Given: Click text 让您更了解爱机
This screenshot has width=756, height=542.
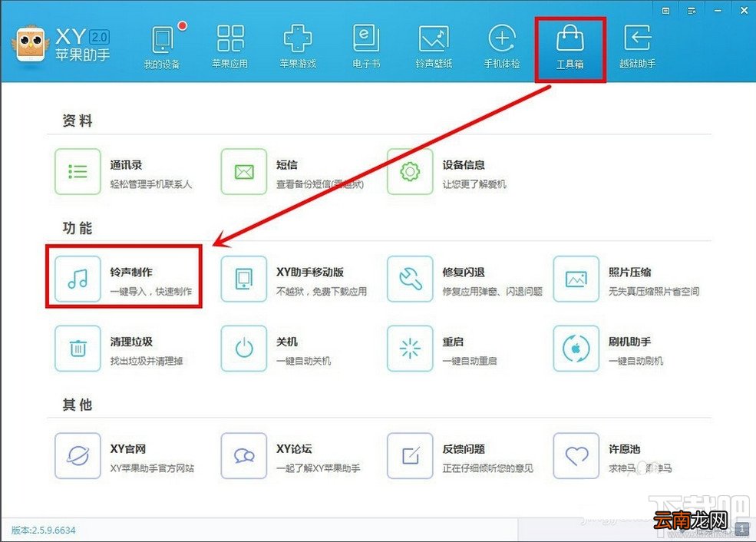Looking at the screenshot, I should tap(474, 184).
